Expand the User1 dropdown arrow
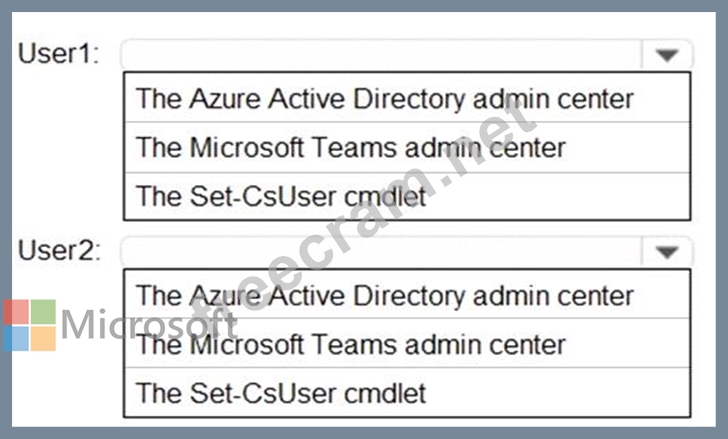Screen dimensions: 728x439 coord(667,55)
